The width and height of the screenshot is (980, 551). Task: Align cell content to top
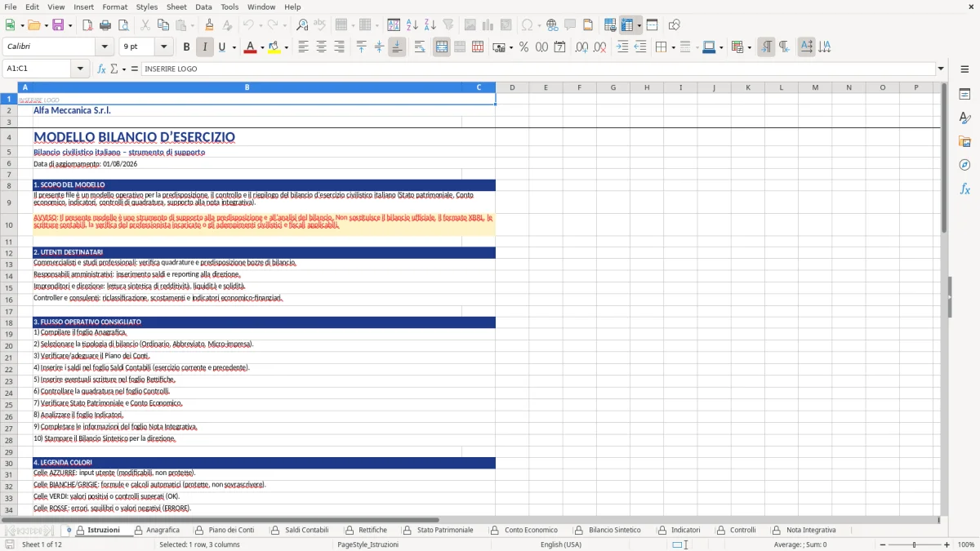point(362,47)
